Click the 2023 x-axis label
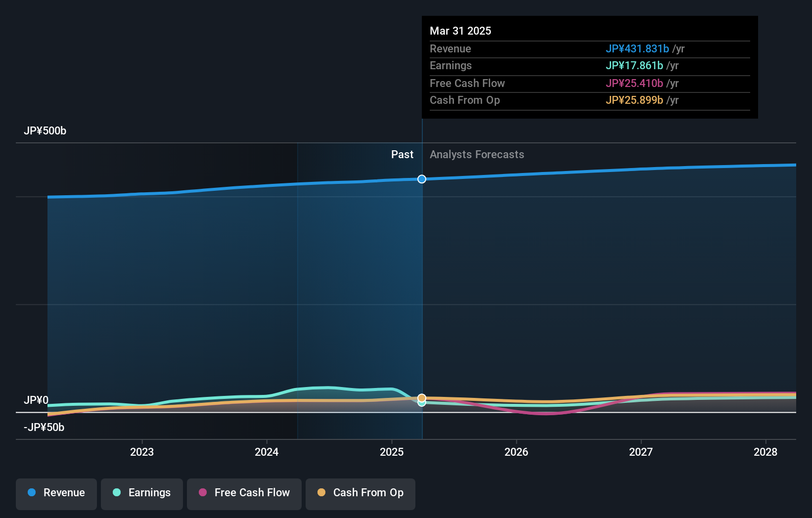Screen dimensions: 812x518 142,452
